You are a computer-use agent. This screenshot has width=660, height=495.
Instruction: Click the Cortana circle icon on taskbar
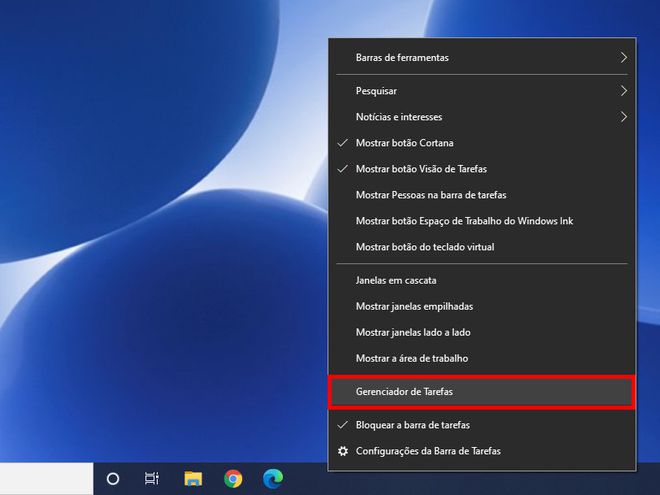[113, 479]
